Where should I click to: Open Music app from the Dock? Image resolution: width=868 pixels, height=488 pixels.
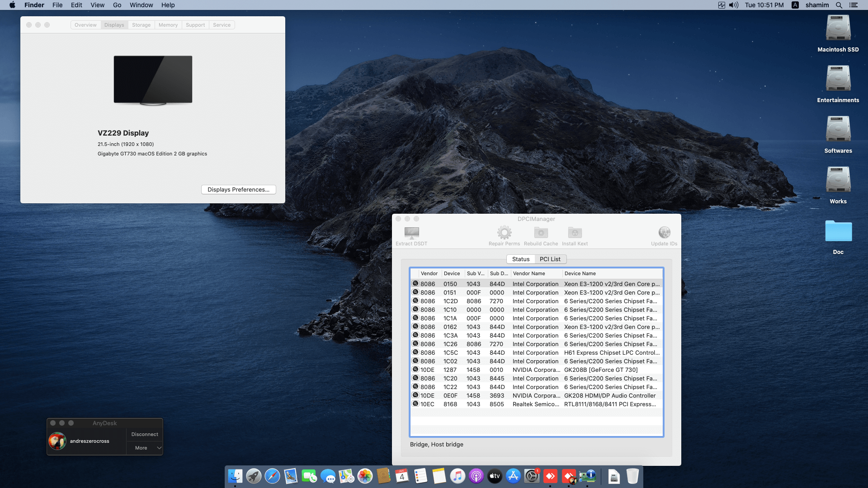click(x=458, y=476)
